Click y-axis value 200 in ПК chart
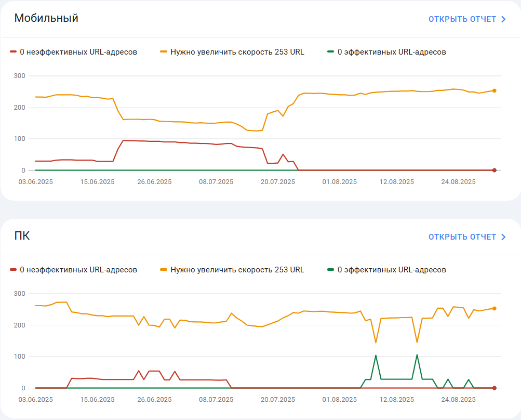The width and height of the screenshot is (521, 420). click(x=20, y=325)
